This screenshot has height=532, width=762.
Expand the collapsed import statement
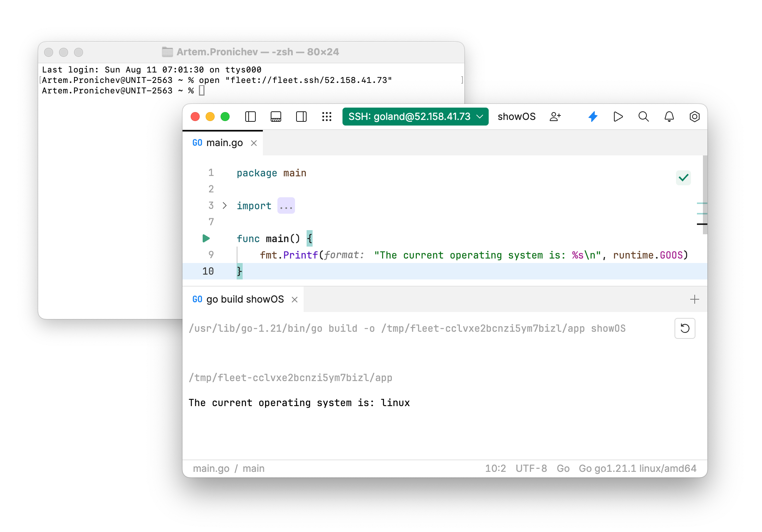[286, 205]
